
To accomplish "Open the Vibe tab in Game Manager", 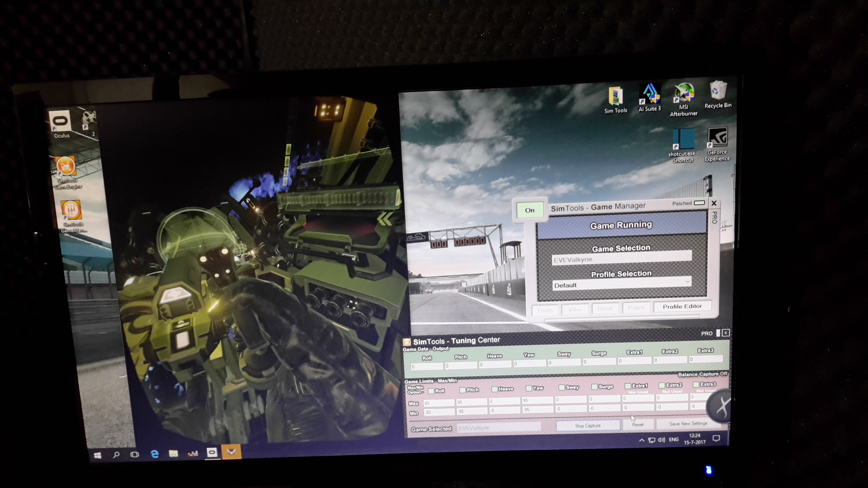I will coord(575,309).
